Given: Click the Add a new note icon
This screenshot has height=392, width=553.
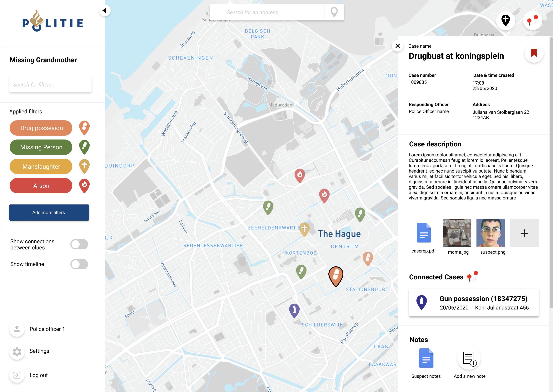Looking at the screenshot, I should coord(469,358).
